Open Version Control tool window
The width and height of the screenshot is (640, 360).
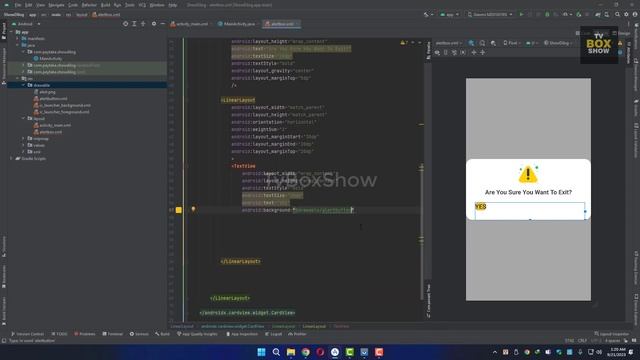tap(27, 334)
